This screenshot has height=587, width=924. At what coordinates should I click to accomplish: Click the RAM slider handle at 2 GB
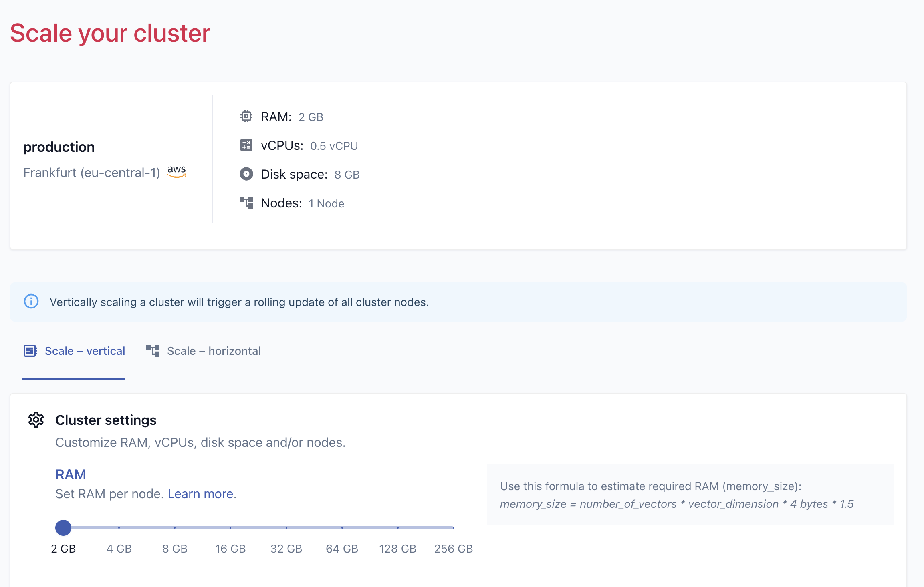(63, 528)
